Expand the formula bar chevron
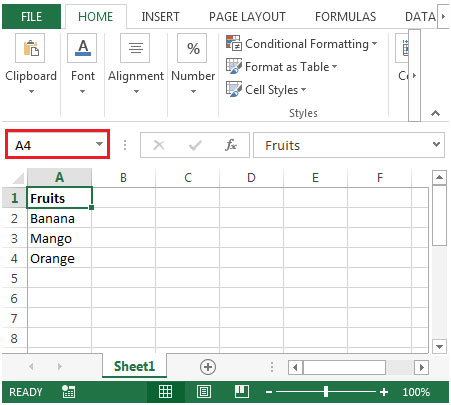Image resolution: width=451 pixels, height=405 pixels. coord(436,144)
